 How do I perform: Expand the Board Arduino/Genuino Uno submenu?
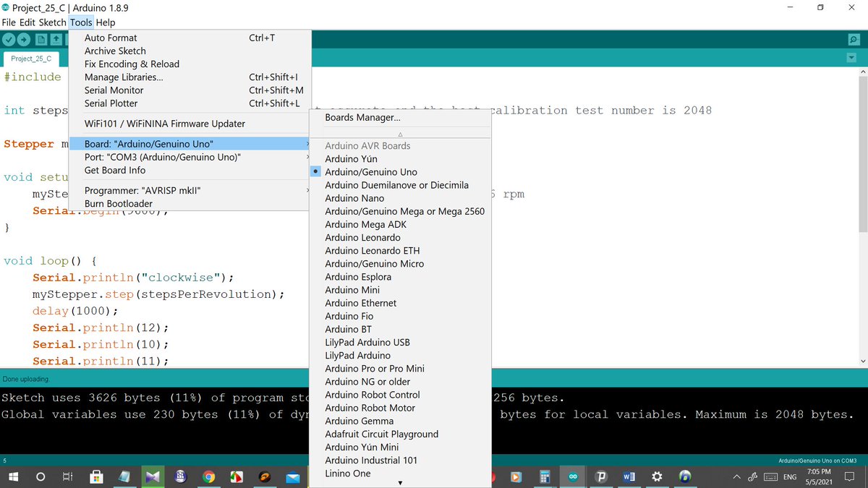(x=190, y=144)
